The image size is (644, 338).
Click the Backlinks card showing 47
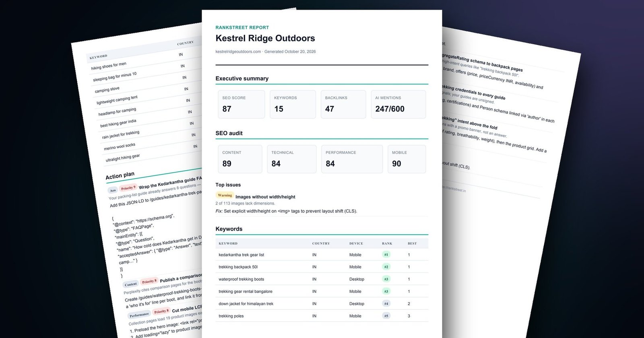343,104
